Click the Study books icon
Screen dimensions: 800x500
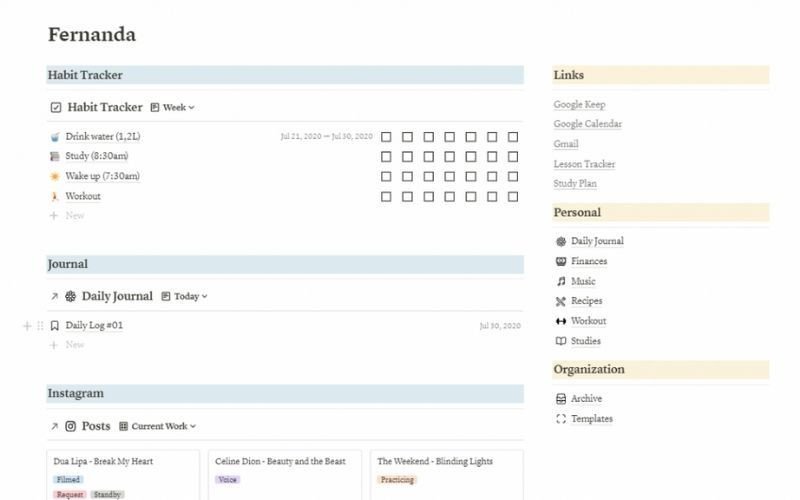[55, 156]
